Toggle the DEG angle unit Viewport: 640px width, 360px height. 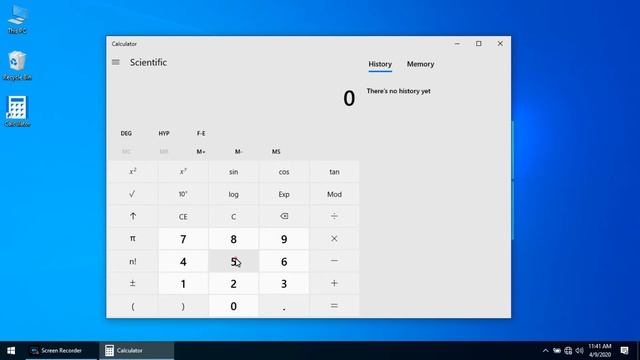click(126, 133)
